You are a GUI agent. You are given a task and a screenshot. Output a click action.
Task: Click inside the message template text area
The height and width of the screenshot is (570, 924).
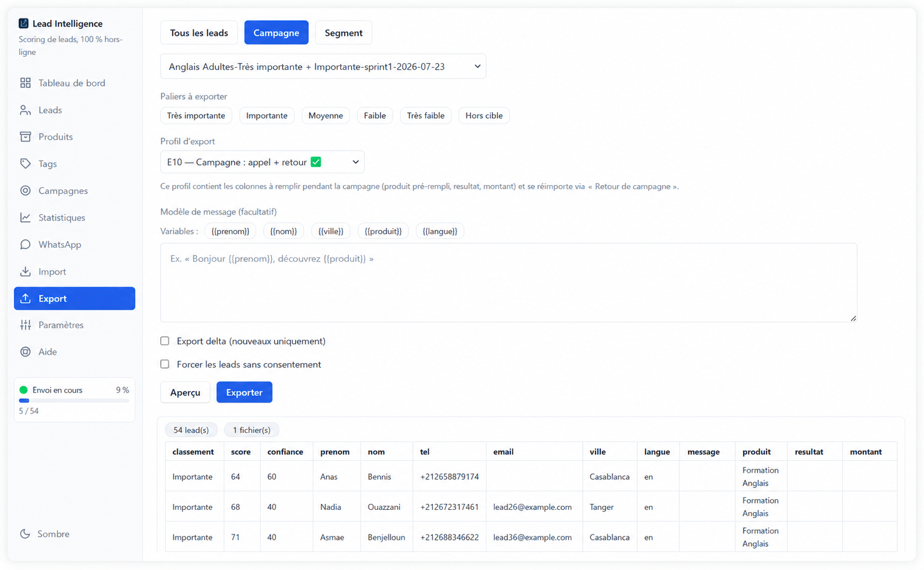(x=509, y=282)
